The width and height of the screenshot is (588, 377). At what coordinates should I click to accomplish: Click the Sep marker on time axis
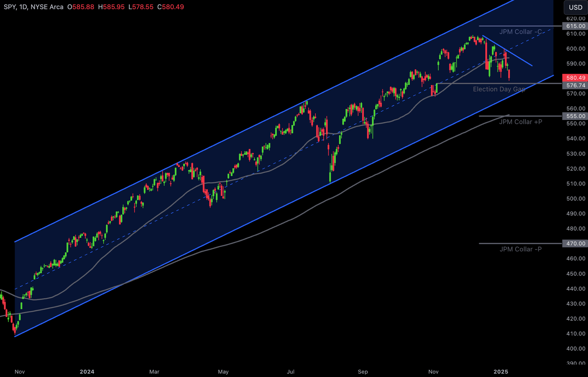tap(363, 372)
